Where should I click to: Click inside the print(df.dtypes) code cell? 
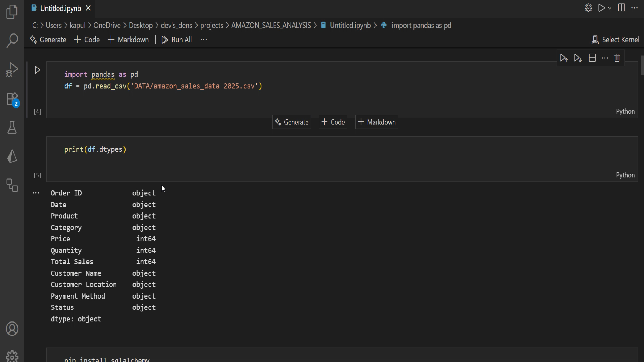(x=342, y=159)
